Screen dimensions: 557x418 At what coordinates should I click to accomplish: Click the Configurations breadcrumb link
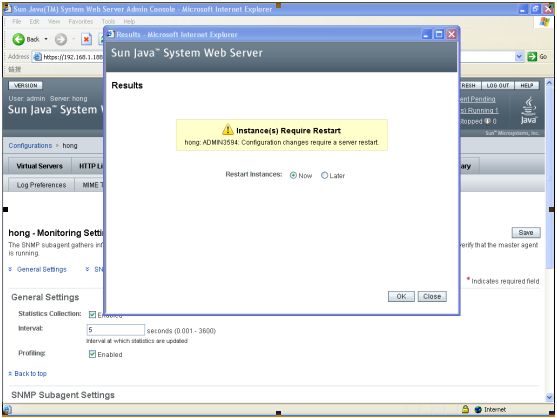tap(30, 146)
